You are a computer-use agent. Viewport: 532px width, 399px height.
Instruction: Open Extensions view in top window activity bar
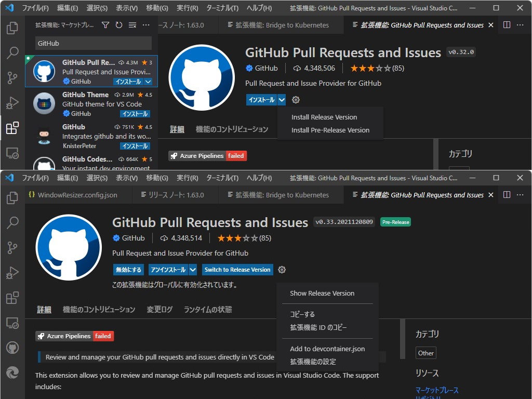[x=12, y=128]
